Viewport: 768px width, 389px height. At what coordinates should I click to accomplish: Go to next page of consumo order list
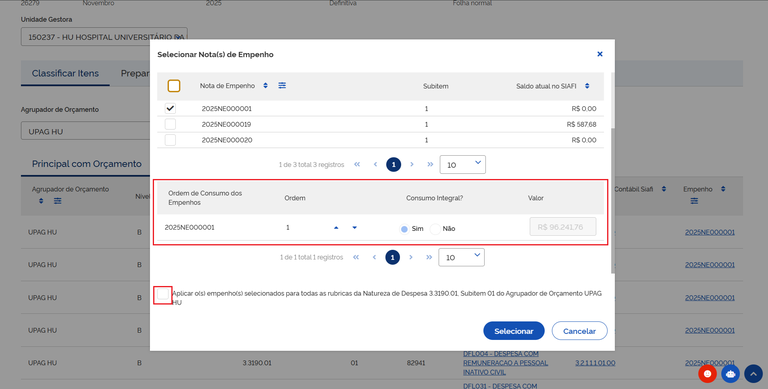[x=410, y=257]
